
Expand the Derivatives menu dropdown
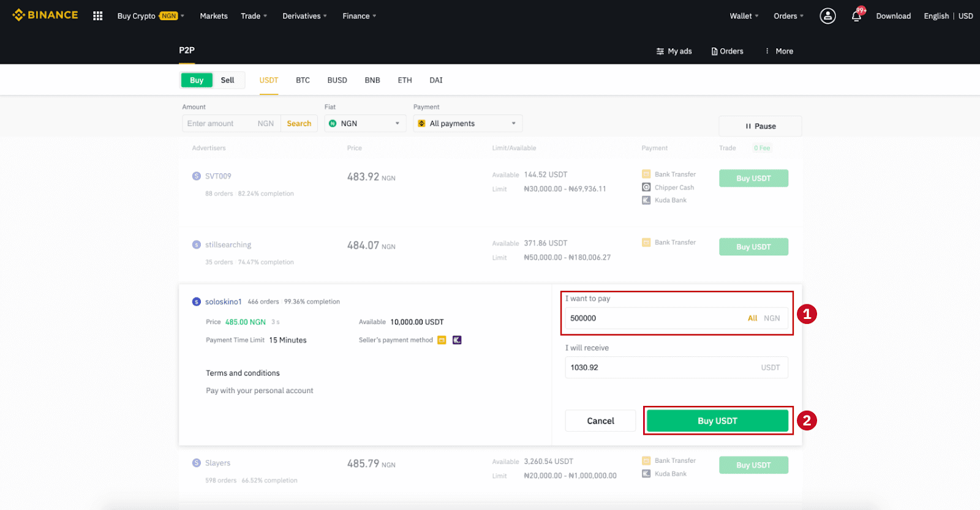[x=304, y=16]
